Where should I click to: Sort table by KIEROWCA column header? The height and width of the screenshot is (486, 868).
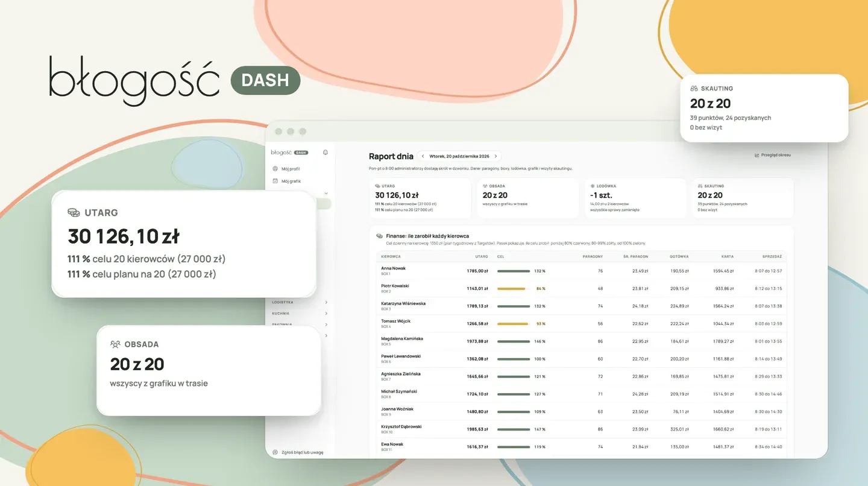point(391,256)
